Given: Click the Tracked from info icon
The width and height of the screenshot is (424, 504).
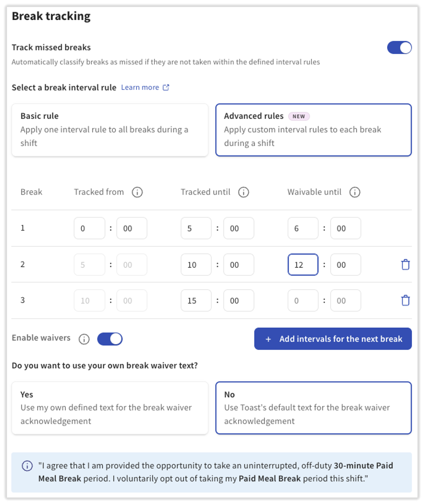Looking at the screenshot, I should click(x=137, y=192).
